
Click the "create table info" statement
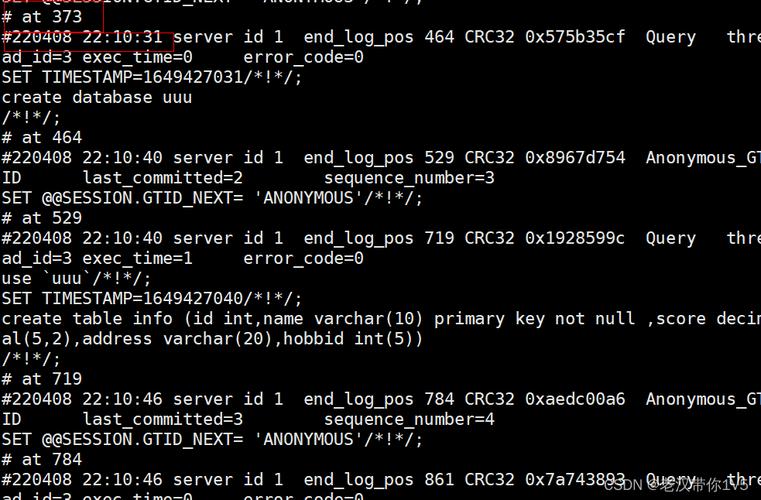[90, 318]
